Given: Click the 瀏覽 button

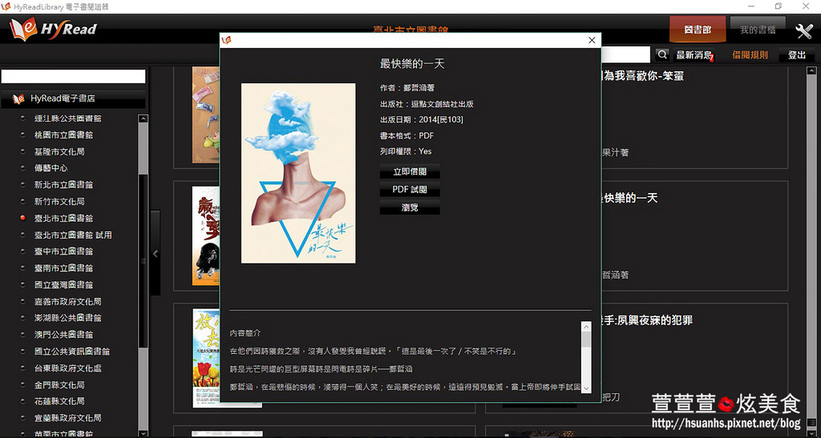Looking at the screenshot, I should [x=410, y=207].
